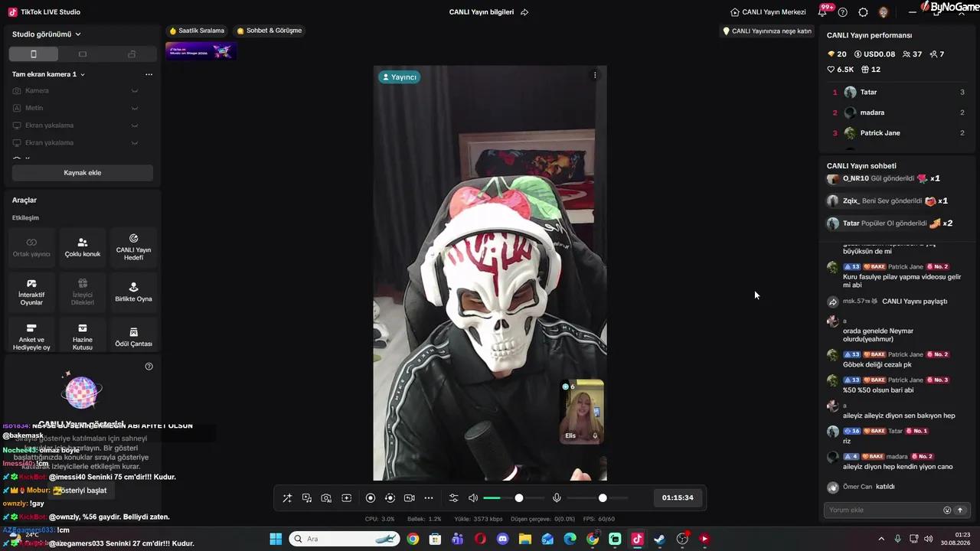Image resolution: width=980 pixels, height=551 pixels.
Task: Open more options ellipsis in bottom toolbar
Action: click(x=429, y=498)
